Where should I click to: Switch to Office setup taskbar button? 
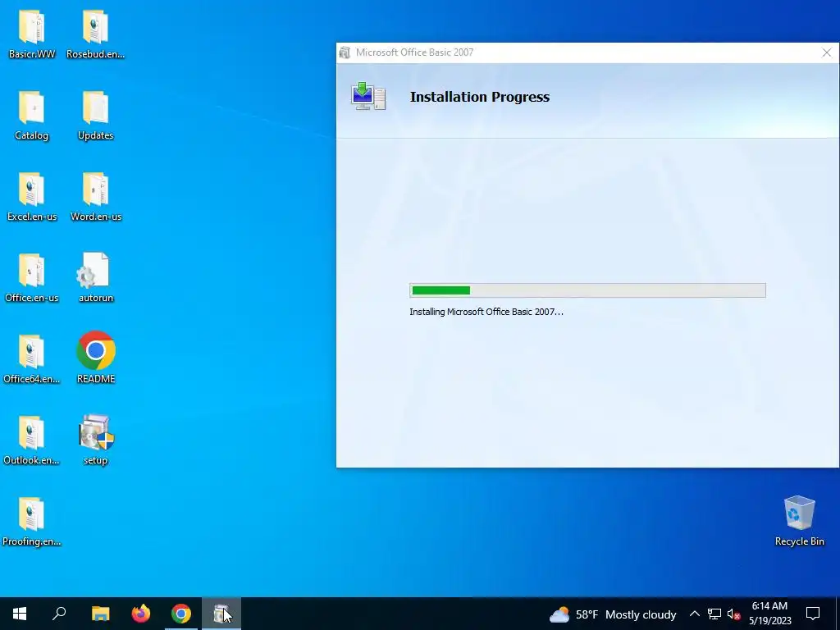221,614
